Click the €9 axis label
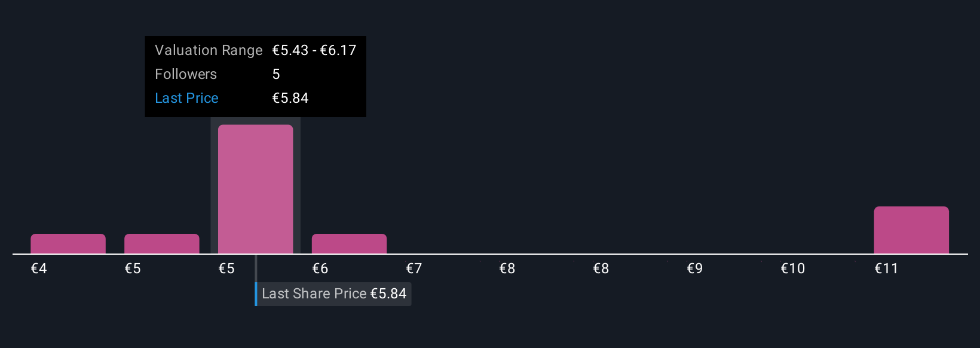Screen dimensions: 980x348 pyautogui.click(x=694, y=268)
